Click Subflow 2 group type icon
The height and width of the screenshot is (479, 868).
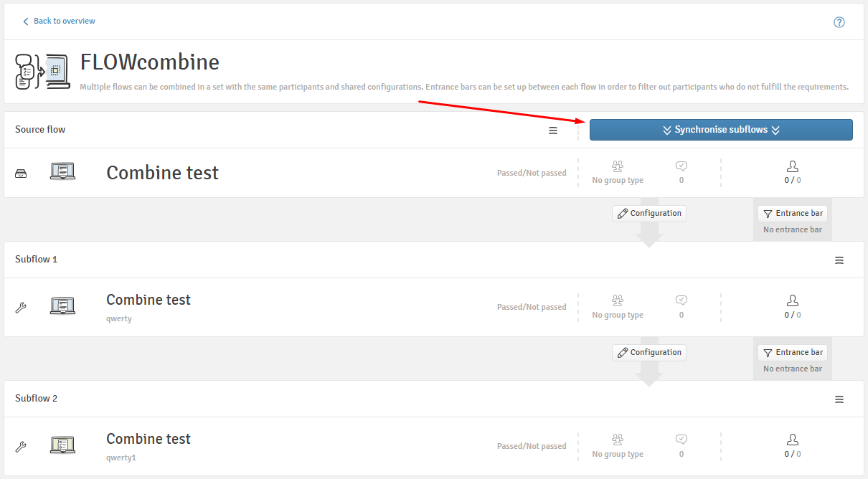point(618,440)
